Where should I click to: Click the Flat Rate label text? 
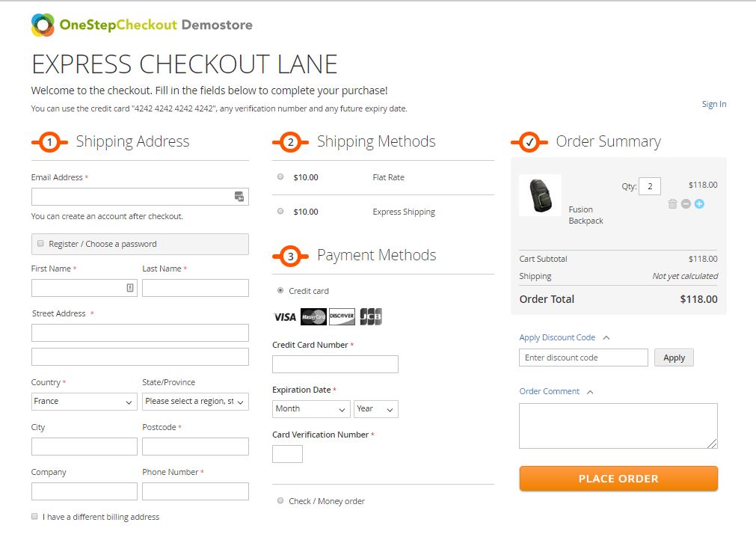coord(388,177)
